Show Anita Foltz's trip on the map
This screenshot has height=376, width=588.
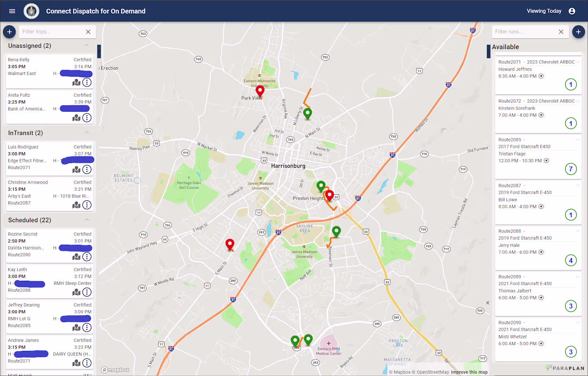76,117
